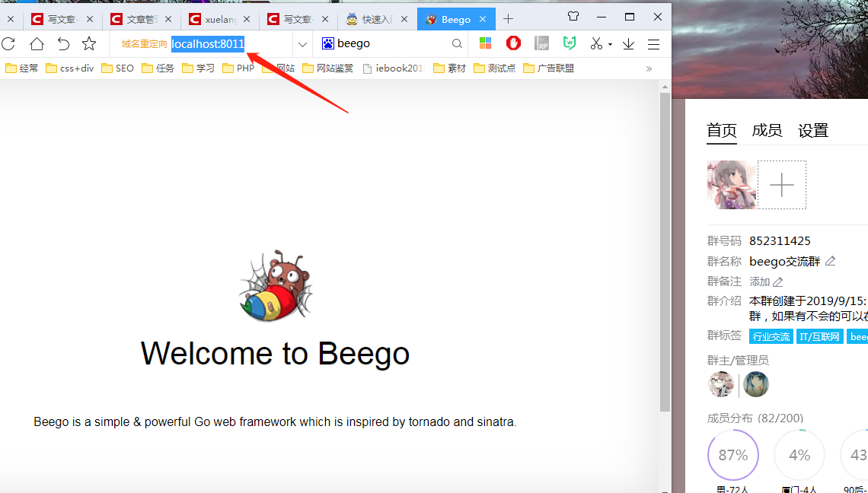Click group owner avatar with glasses
The height and width of the screenshot is (493, 868).
(721, 384)
